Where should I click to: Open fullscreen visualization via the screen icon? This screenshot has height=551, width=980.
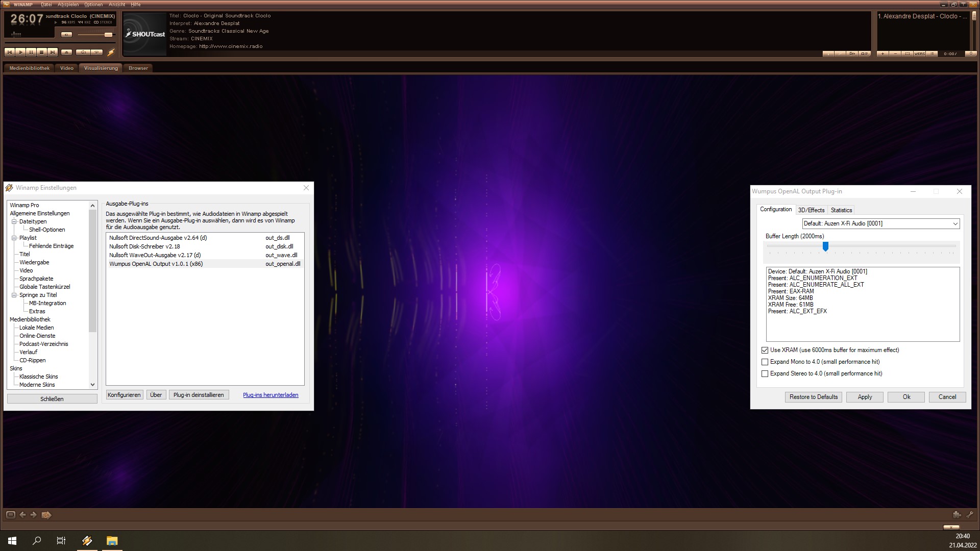[x=11, y=515]
